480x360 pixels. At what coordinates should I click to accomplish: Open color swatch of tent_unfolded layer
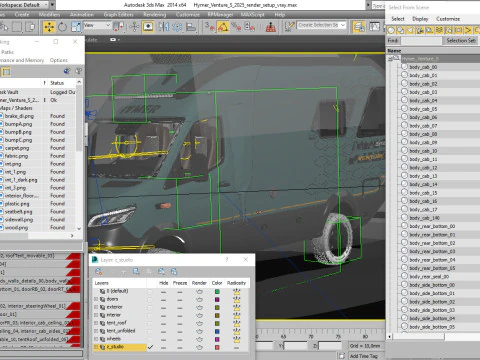[217, 331]
